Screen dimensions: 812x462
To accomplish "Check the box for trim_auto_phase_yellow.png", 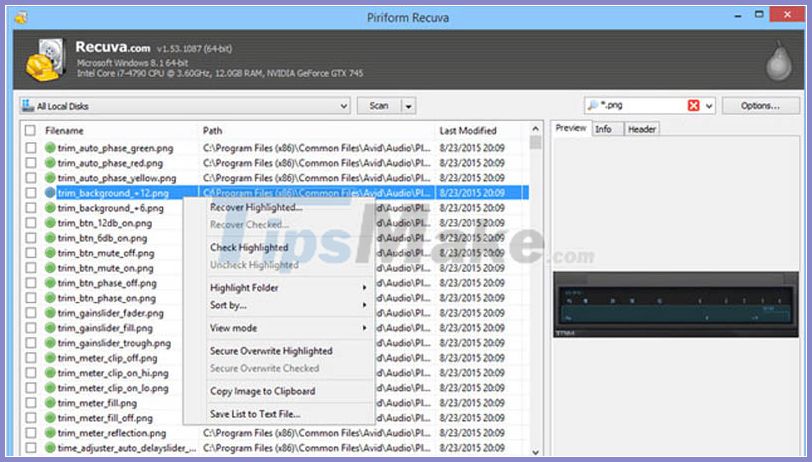I will (31, 178).
